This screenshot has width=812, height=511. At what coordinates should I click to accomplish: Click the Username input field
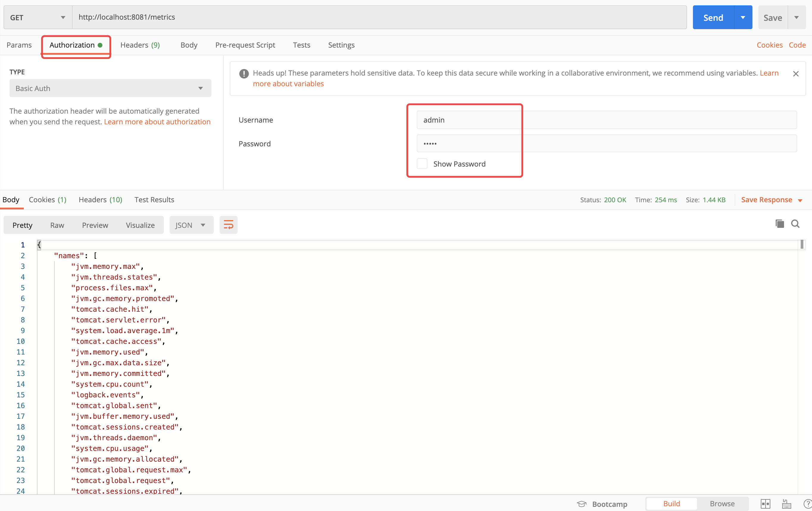(x=606, y=120)
